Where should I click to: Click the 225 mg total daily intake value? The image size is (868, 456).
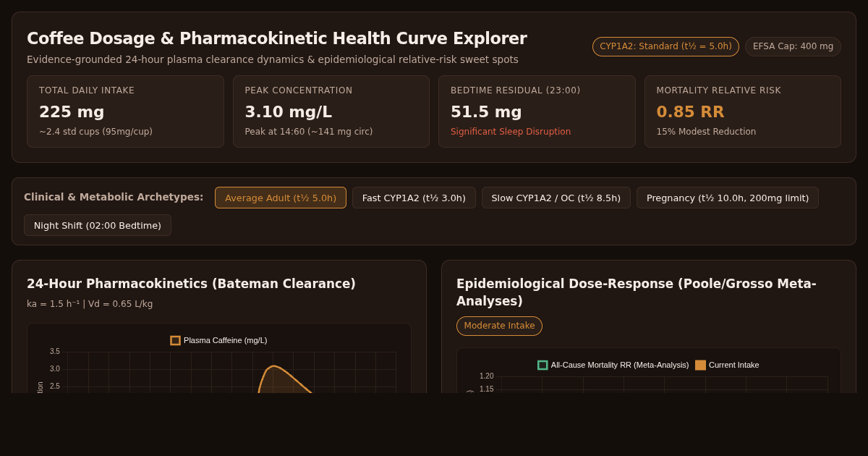(72, 112)
